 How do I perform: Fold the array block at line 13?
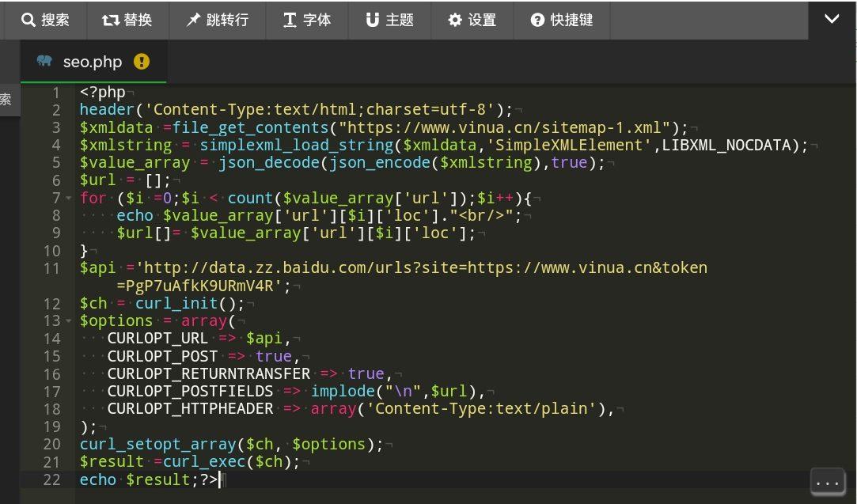[x=69, y=321]
